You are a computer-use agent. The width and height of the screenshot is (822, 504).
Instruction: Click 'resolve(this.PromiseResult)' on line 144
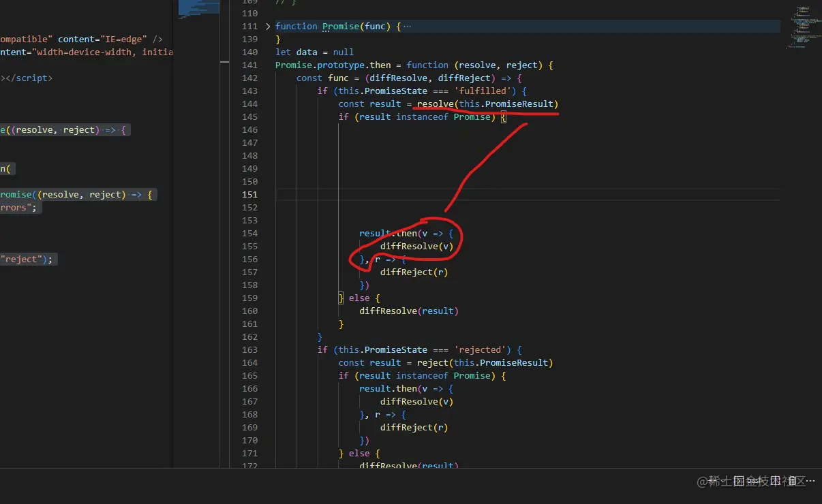(x=487, y=104)
